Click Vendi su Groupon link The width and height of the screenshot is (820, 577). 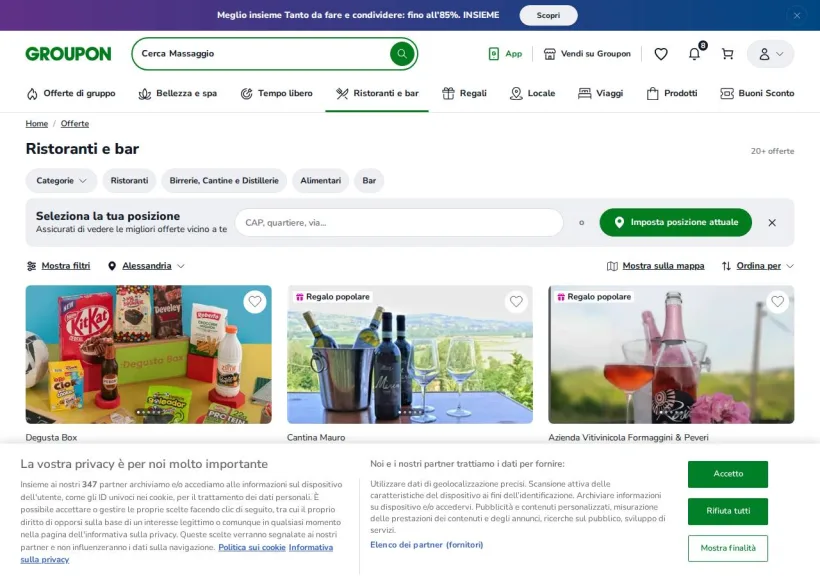coord(587,54)
